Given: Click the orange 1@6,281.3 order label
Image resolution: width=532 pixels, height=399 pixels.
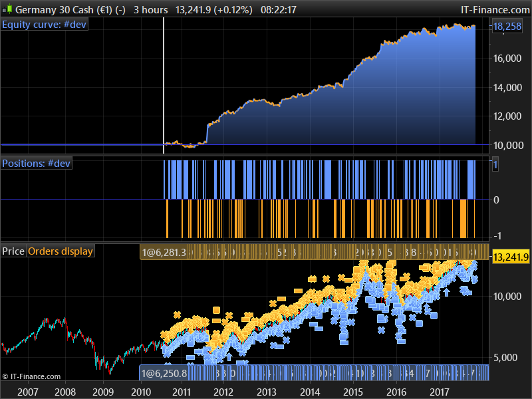Looking at the screenshot, I should point(164,252).
